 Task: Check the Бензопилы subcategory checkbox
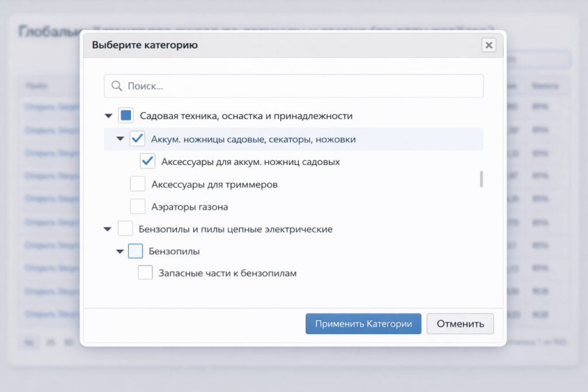(136, 251)
